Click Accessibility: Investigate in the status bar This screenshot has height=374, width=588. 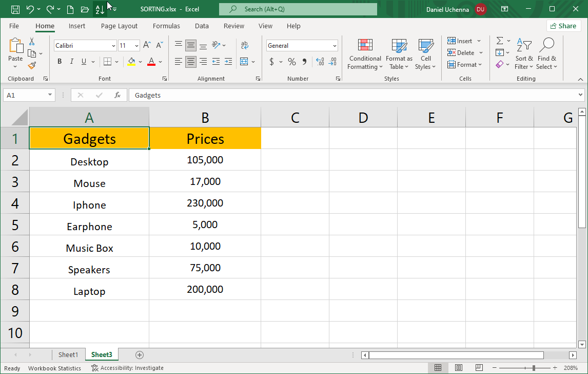tap(128, 368)
